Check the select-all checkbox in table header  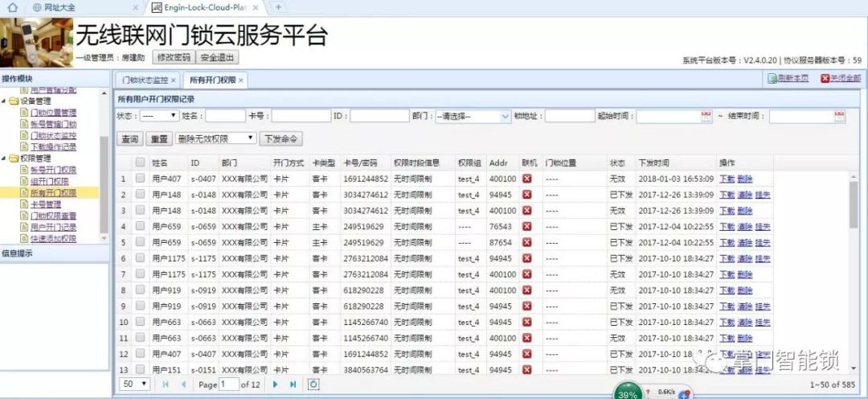[140, 162]
